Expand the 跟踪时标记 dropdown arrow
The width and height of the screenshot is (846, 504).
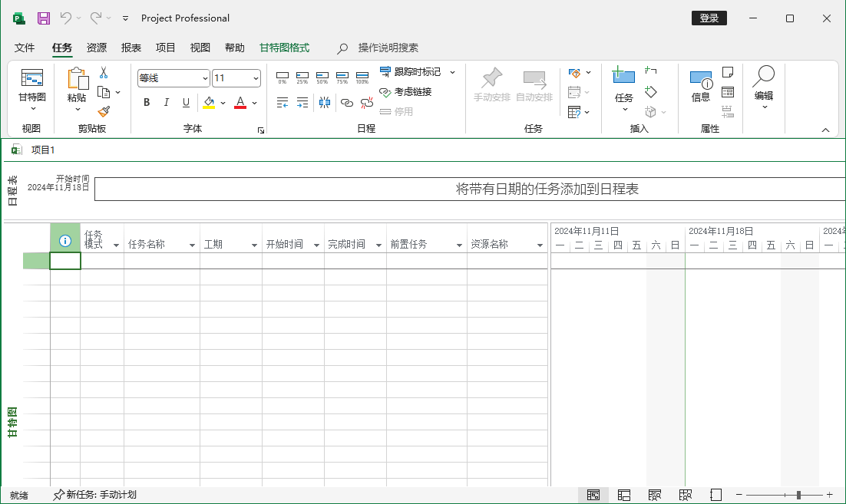tap(453, 72)
